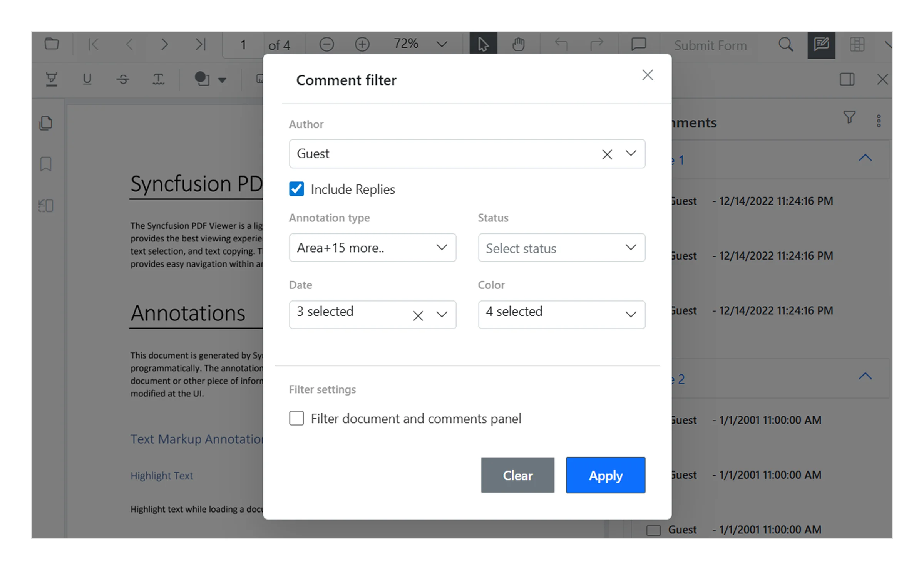This screenshot has width=924, height=570.
Task: Go to previous page arrow
Action: (129, 44)
